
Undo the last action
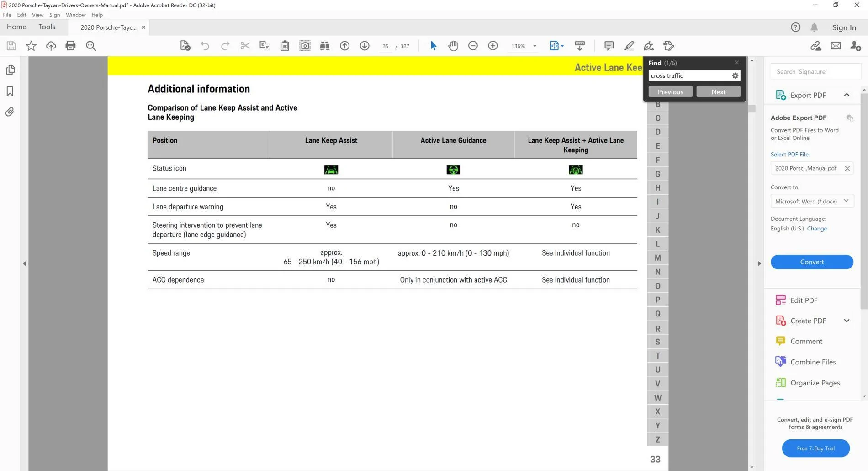[x=205, y=46]
